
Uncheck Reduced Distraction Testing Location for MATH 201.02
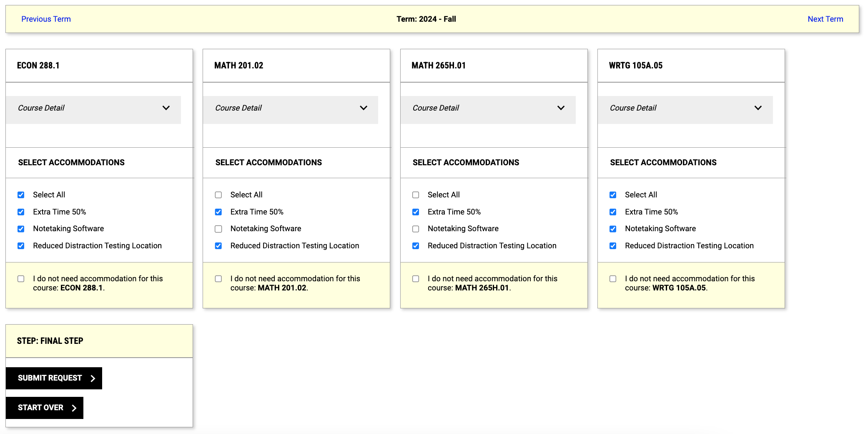[x=218, y=246]
